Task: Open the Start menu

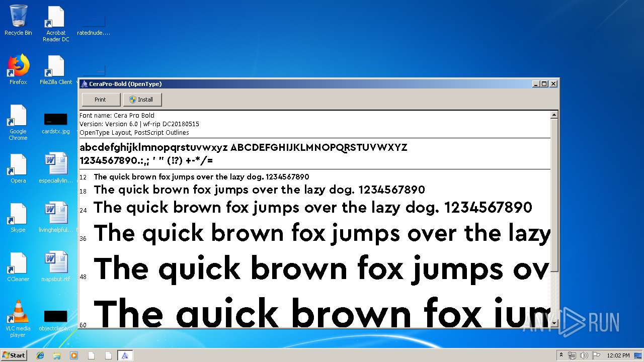Action: (14, 355)
